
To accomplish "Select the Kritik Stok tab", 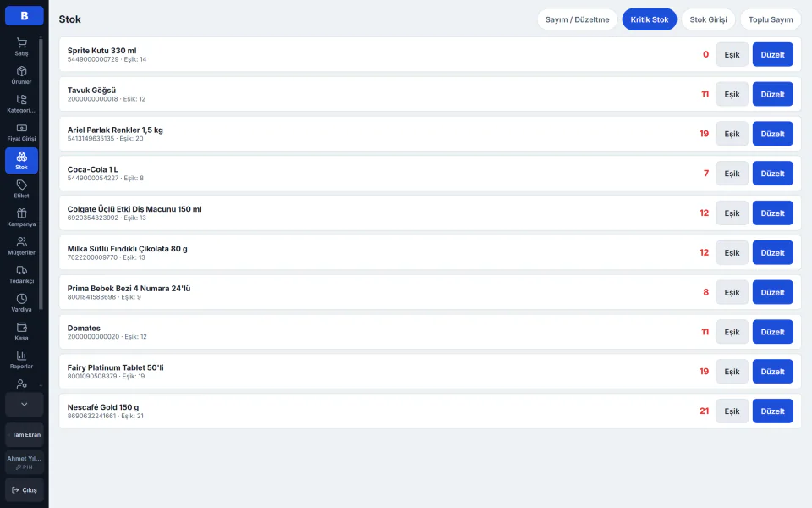I will [650, 19].
